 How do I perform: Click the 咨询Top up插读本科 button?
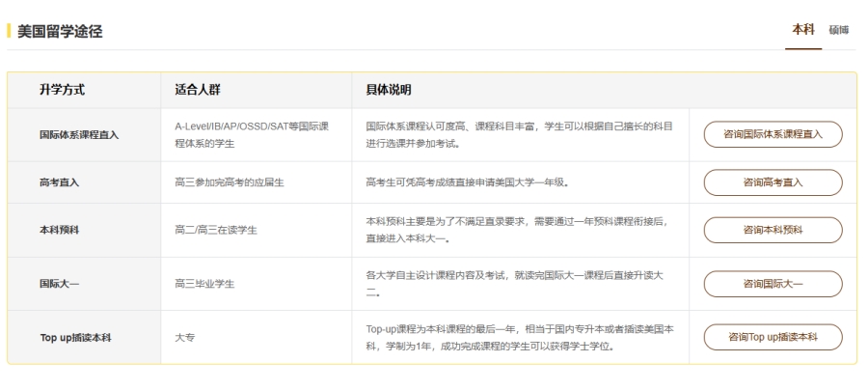[773, 337]
